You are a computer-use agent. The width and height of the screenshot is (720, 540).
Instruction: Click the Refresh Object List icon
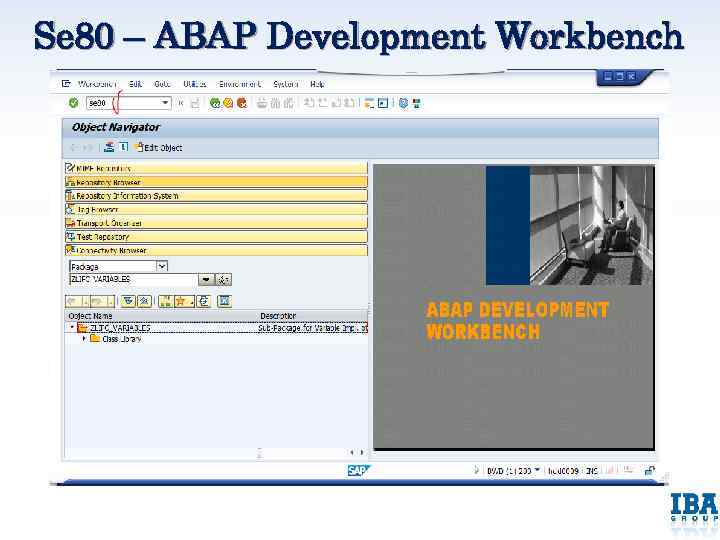tap(204, 301)
